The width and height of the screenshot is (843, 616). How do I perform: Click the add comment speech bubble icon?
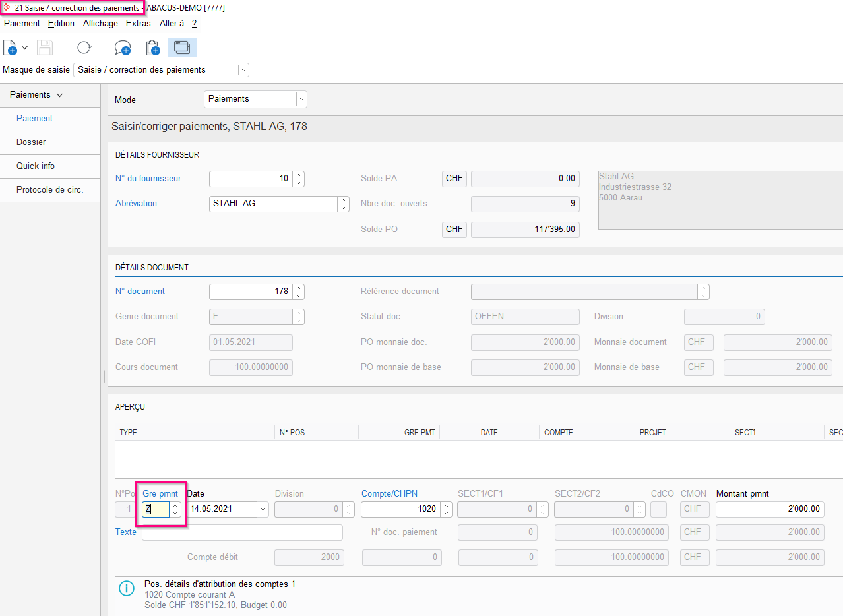[122, 47]
